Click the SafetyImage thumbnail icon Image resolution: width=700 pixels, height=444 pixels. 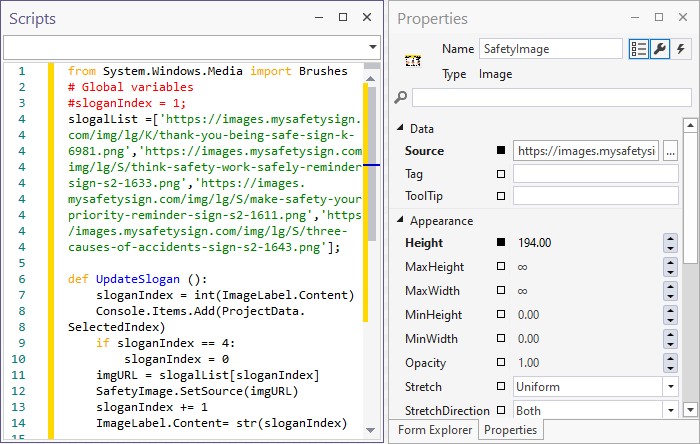click(410, 61)
